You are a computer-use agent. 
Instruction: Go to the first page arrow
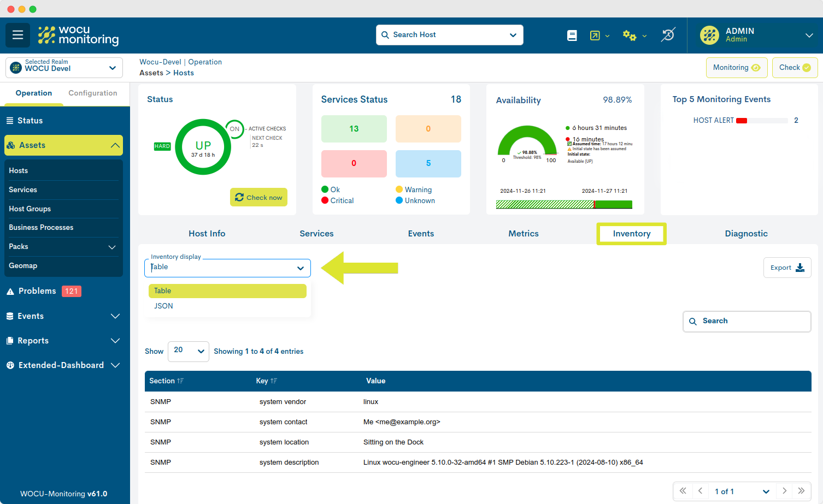683,491
